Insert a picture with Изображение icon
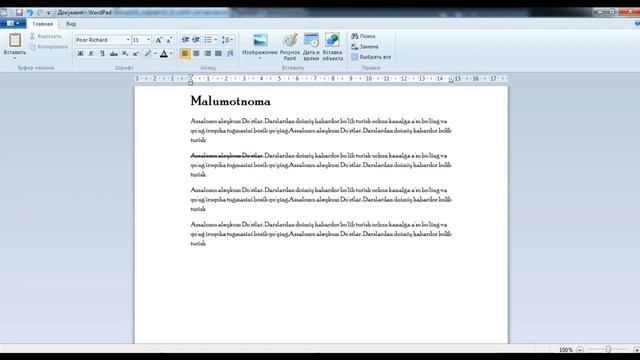This screenshot has height=360, width=640. click(x=260, y=40)
